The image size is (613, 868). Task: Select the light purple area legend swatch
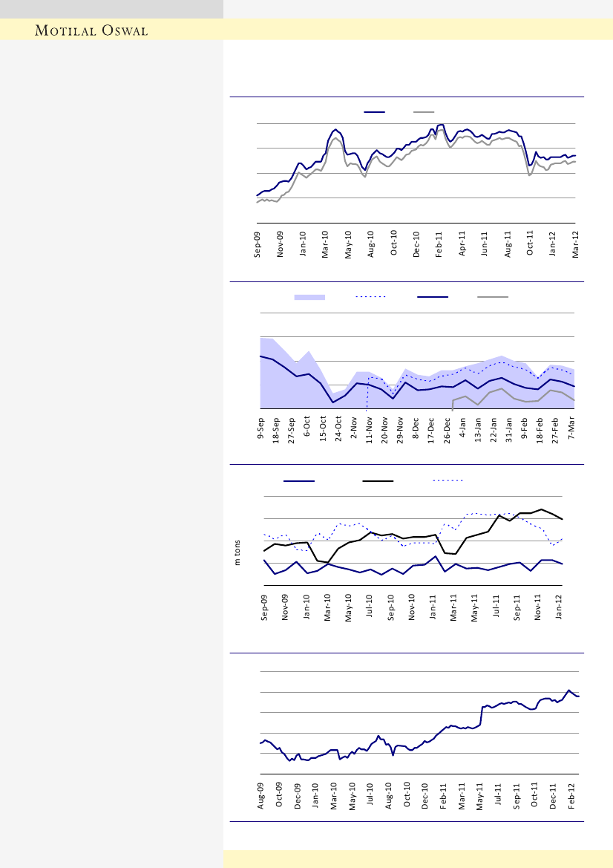(309, 297)
